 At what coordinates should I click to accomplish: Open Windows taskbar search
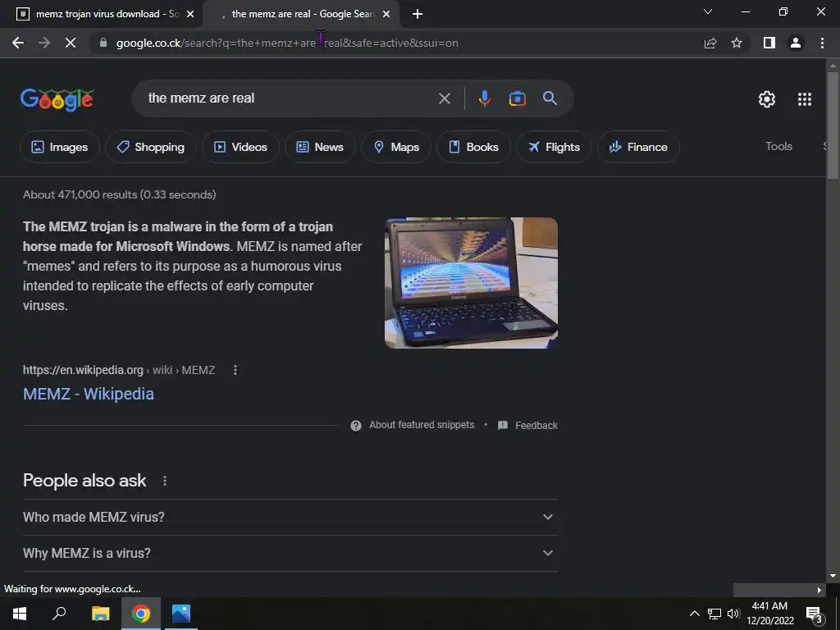point(59,614)
